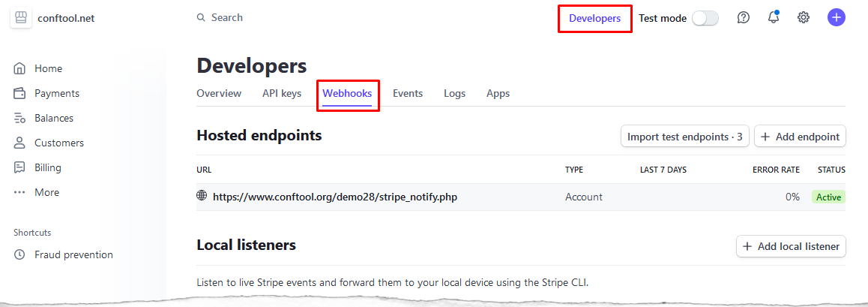The image size is (868, 307).
Task: Click Import test endpoints button
Action: coord(685,137)
